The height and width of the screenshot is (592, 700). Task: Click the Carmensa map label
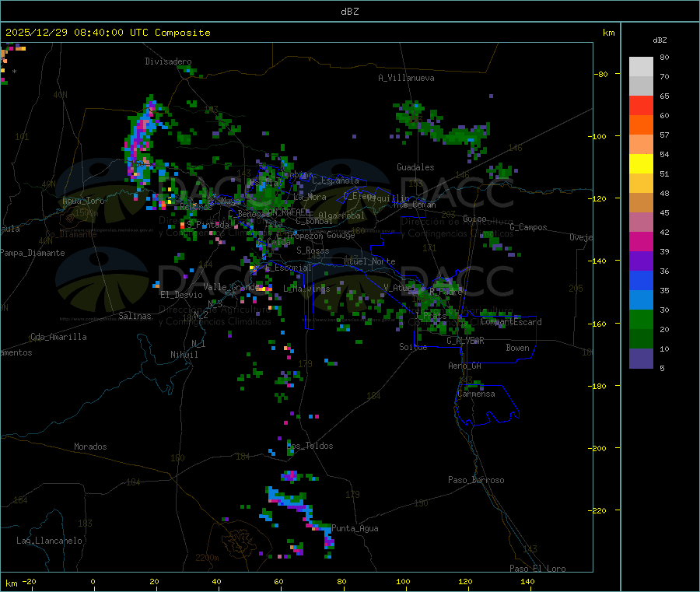[x=476, y=394]
